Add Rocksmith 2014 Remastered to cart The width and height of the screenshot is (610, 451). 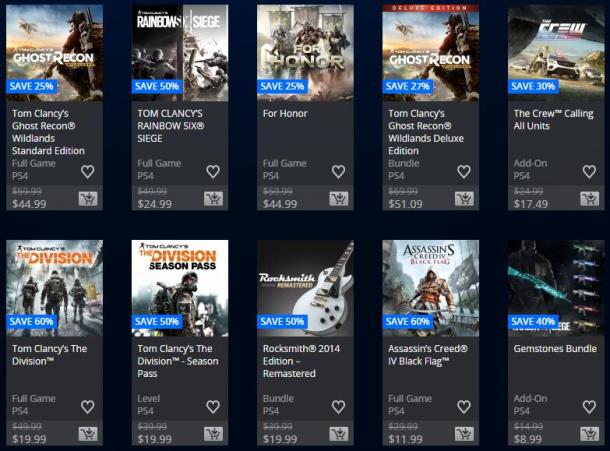click(339, 434)
